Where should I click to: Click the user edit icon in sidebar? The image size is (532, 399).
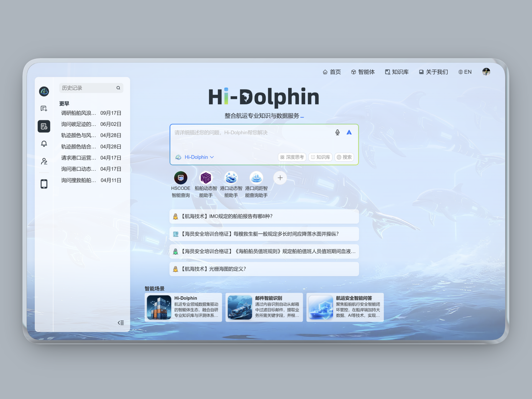pos(44,161)
